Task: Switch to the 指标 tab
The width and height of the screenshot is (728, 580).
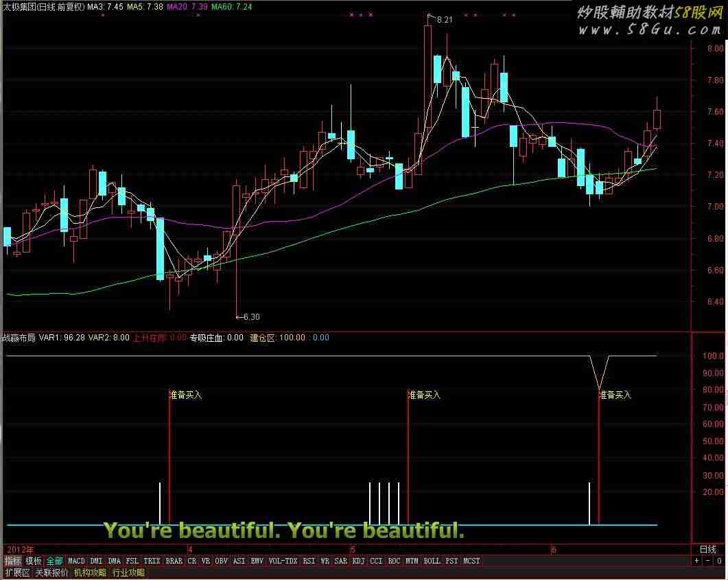Action: pyautogui.click(x=13, y=561)
